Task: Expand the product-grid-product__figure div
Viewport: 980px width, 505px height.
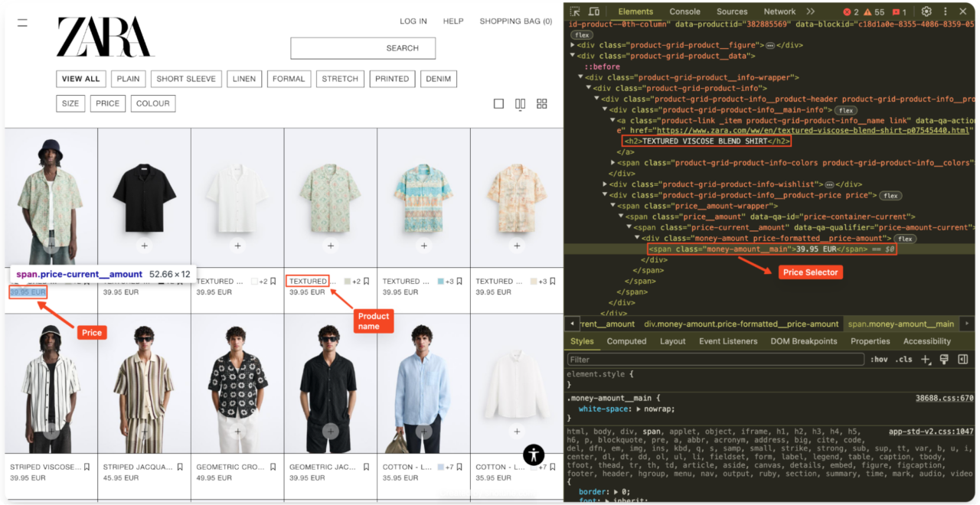Action: 573,45
